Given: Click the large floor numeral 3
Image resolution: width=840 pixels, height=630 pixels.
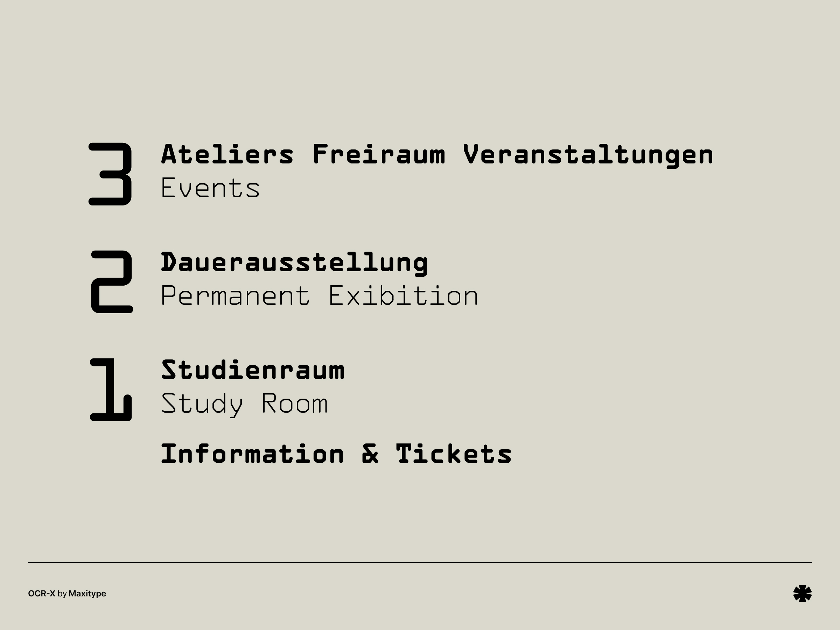Looking at the screenshot, I should (111, 174).
